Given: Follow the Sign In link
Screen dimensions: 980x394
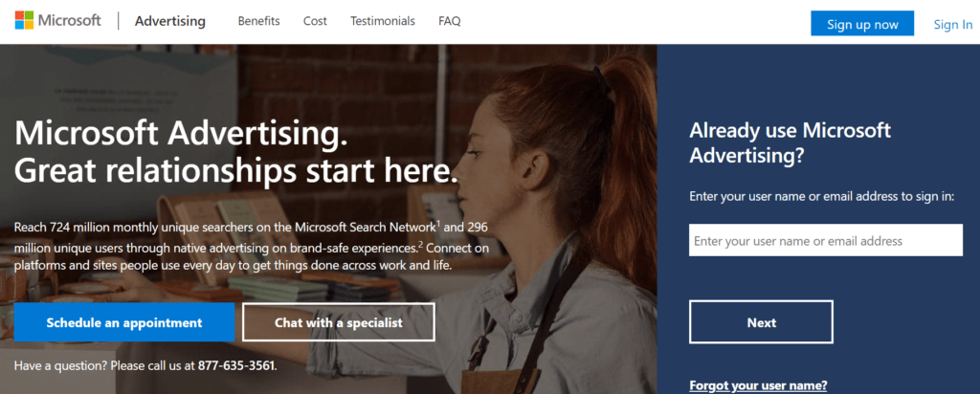Looking at the screenshot, I should pyautogui.click(x=953, y=24).
